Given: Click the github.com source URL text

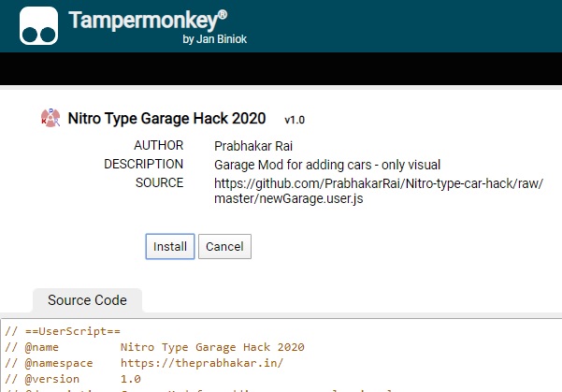Looking at the screenshot, I should [x=379, y=191].
